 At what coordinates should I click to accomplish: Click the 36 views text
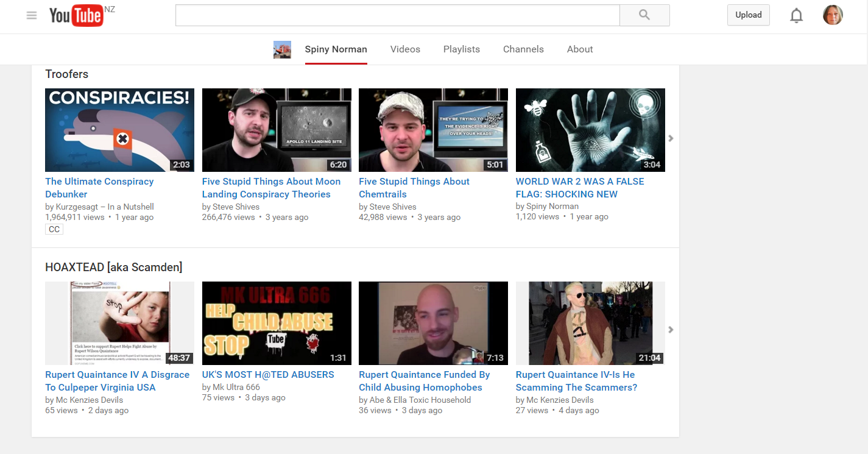point(375,410)
